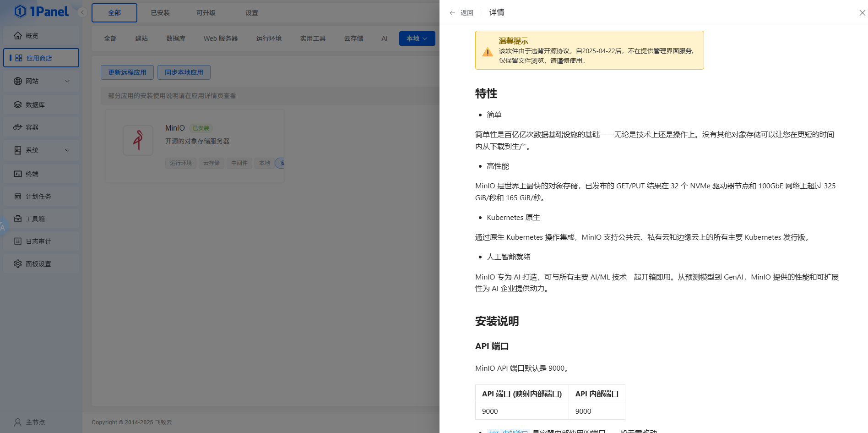Expand the 网站 submenu chevron
Screen dimensions: 868x433
click(67, 81)
